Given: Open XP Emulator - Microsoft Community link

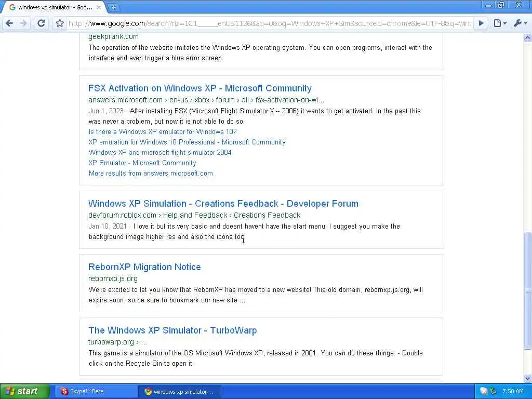Looking at the screenshot, I should click(x=142, y=163).
